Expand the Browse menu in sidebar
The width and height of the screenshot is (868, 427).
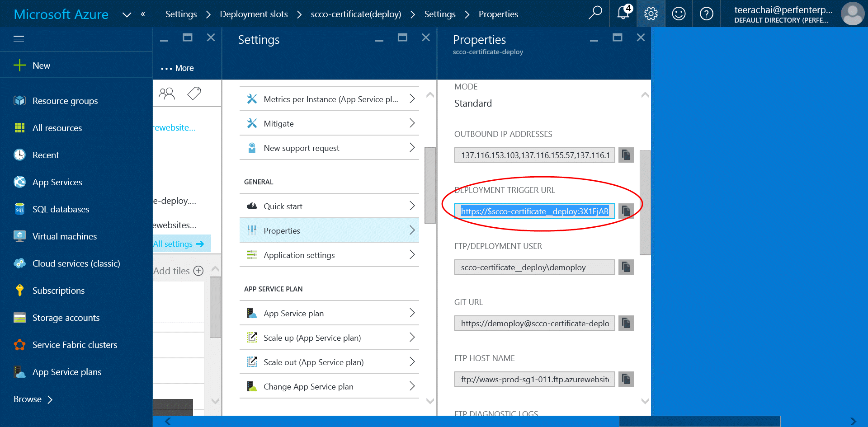(33, 399)
